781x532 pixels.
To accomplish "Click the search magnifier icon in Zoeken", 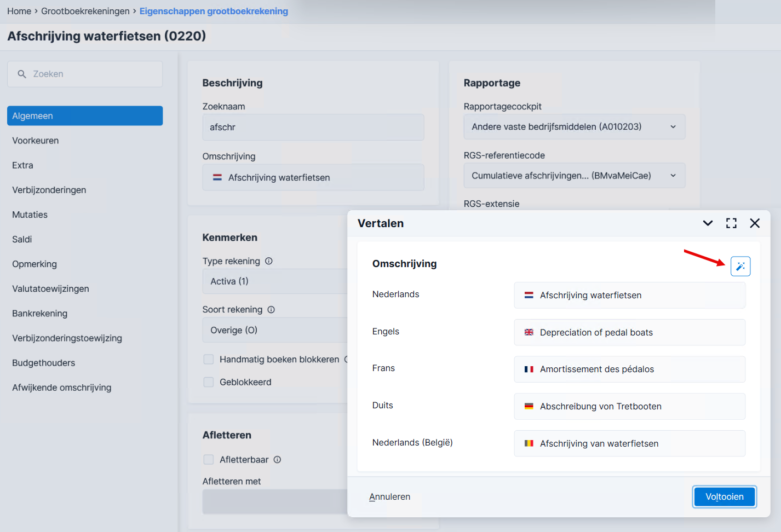I will tap(22, 74).
